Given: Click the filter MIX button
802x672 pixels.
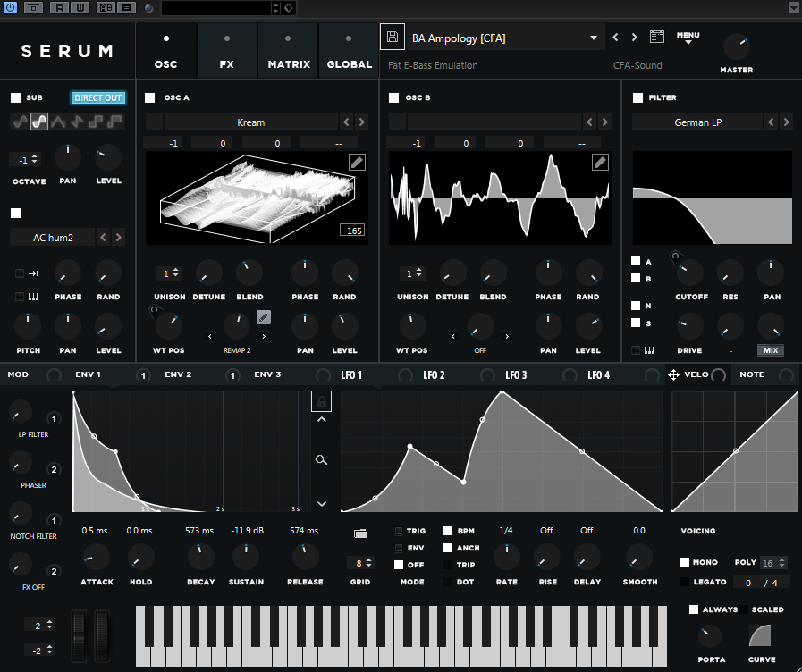Looking at the screenshot, I should click(771, 350).
